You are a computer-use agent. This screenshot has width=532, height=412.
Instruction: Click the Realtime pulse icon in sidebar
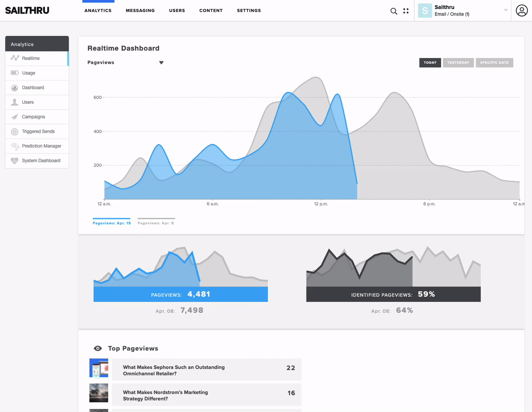pos(15,58)
